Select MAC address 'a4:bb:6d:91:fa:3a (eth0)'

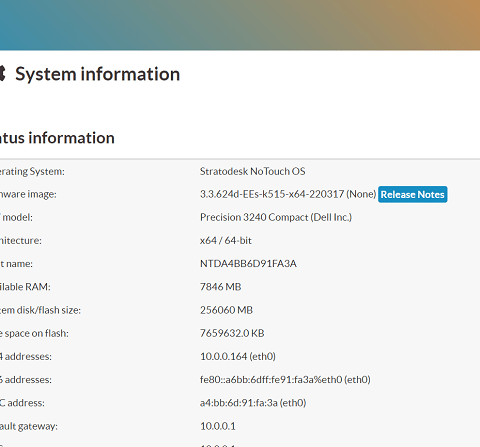[x=253, y=403]
